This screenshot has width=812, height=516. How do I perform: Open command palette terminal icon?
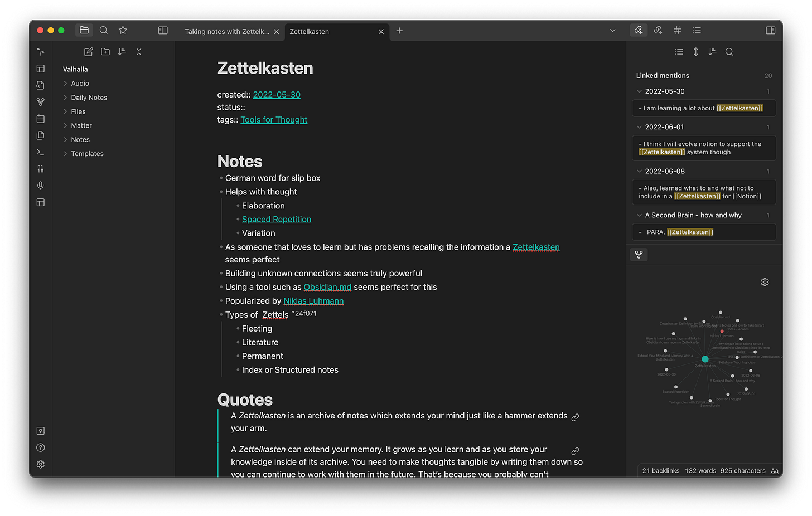click(41, 152)
